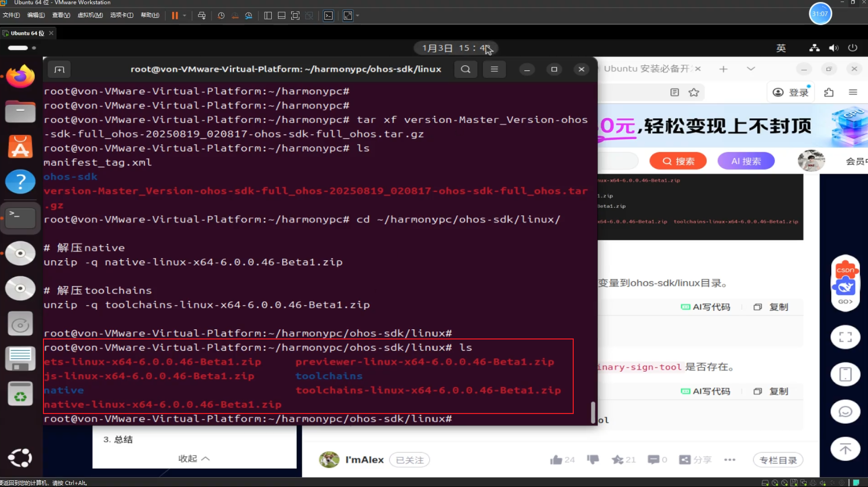The width and height of the screenshot is (868, 487).
Task: Open the Trash icon in the dock
Action: pos(20,394)
